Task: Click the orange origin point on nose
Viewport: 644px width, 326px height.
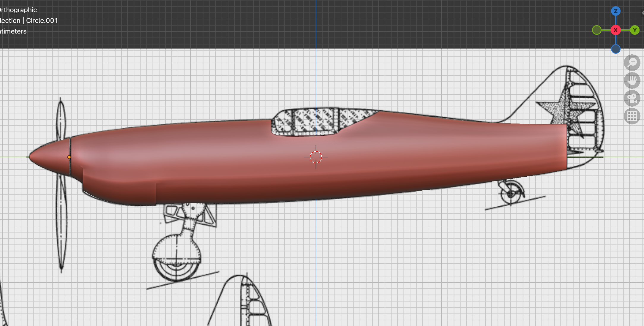Action: tap(69, 157)
